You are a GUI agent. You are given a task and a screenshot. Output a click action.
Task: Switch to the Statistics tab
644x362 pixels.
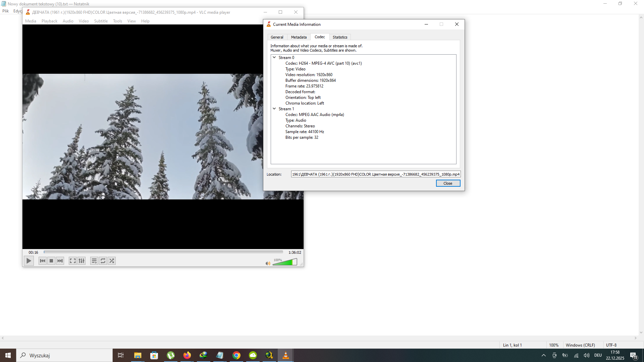(x=340, y=37)
